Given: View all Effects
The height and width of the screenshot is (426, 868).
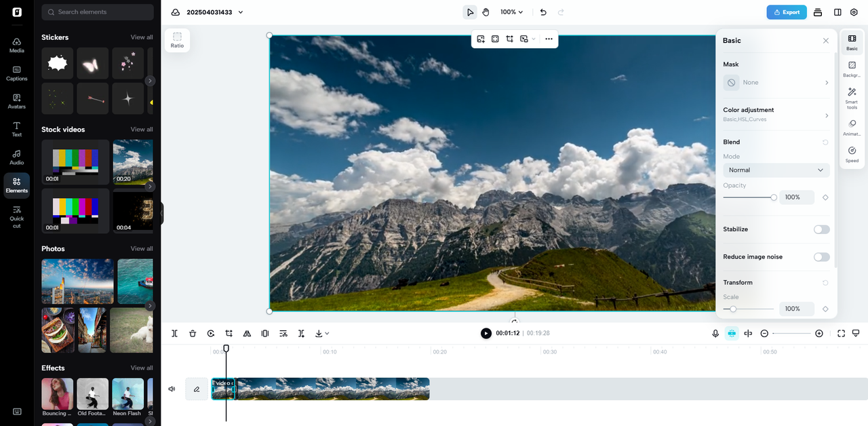Looking at the screenshot, I should (x=142, y=368).
